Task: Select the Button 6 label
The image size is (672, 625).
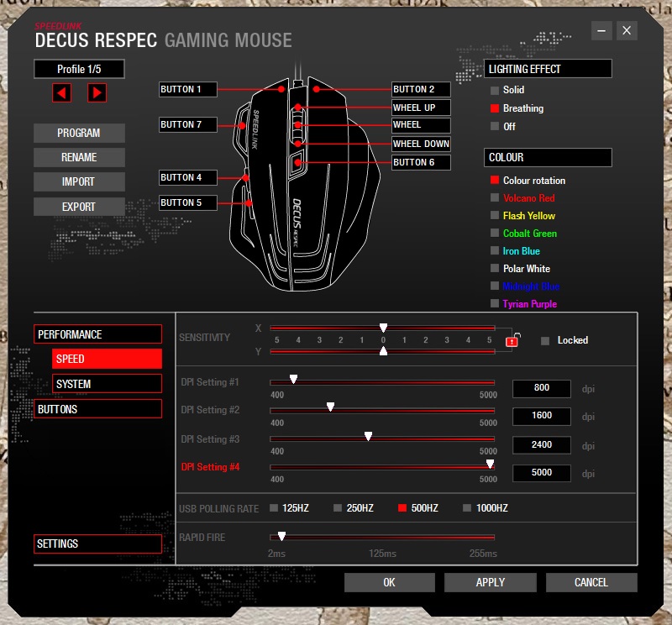Action: tap(421, 162)
